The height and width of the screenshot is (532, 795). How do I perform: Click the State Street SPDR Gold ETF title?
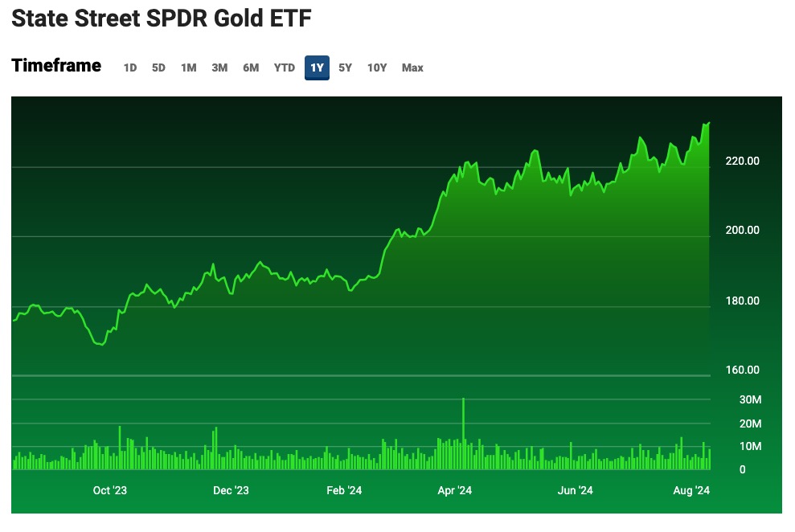click(161, 19)
